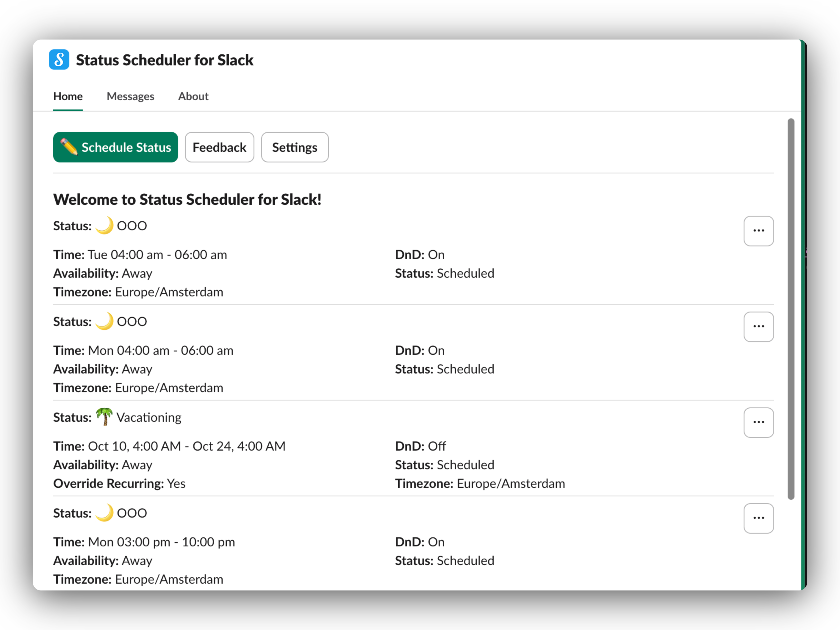Click the Status Scheduler app logo icon
Screen dimensions: 840x630
click(x=59, y=60)
